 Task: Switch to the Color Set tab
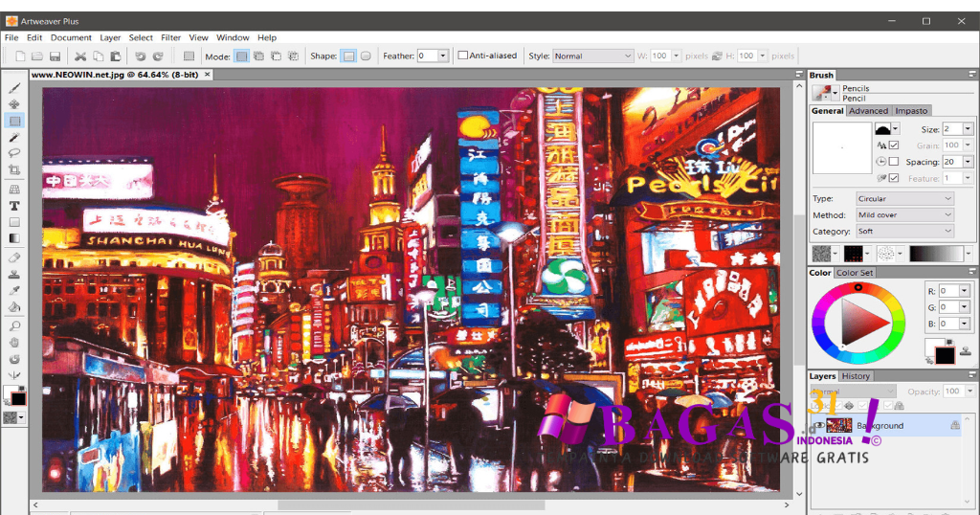(x=855, y=273)
